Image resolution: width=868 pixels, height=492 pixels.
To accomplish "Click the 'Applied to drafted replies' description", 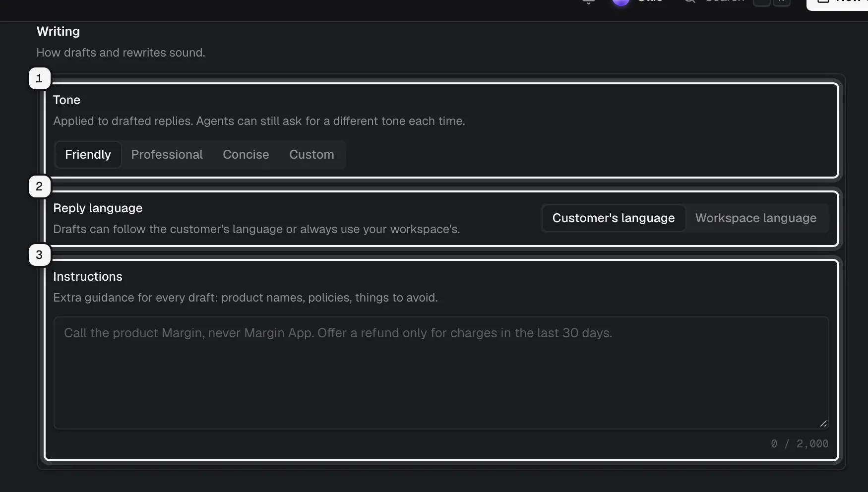I will (259, 121).
